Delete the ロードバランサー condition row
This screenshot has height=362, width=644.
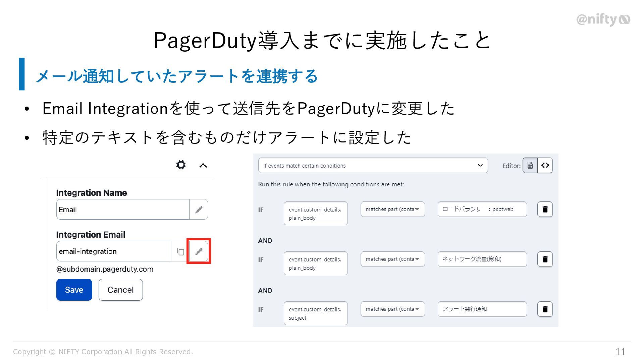click(545, 209)
